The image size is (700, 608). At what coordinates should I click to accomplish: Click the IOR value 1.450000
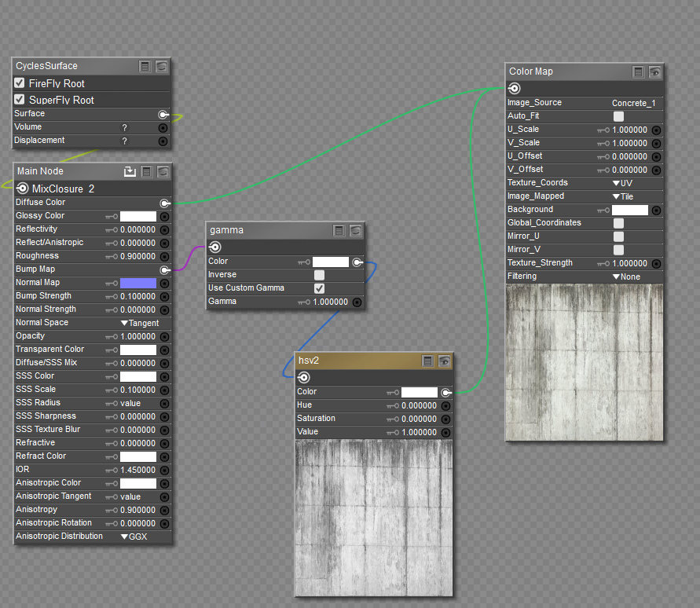coord(137,470)
